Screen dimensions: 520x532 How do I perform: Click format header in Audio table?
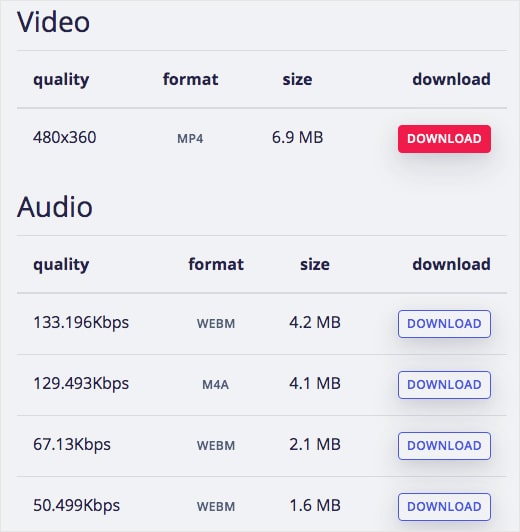pyautogui.click(x=216, y=264)
